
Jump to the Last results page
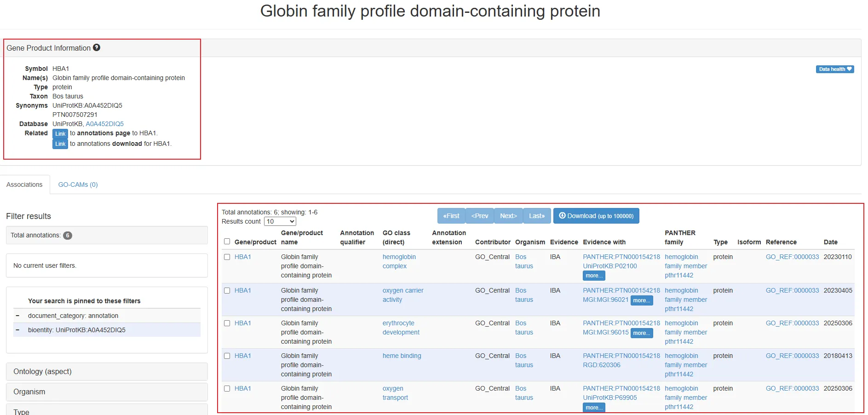536,216
